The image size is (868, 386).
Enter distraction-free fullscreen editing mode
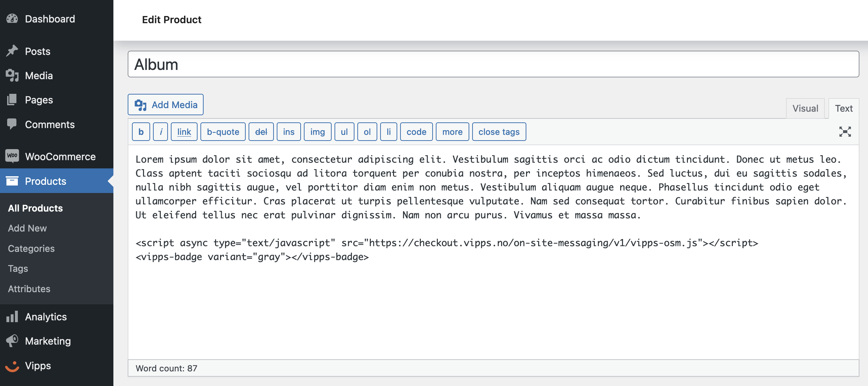click(x=845, y=131)
